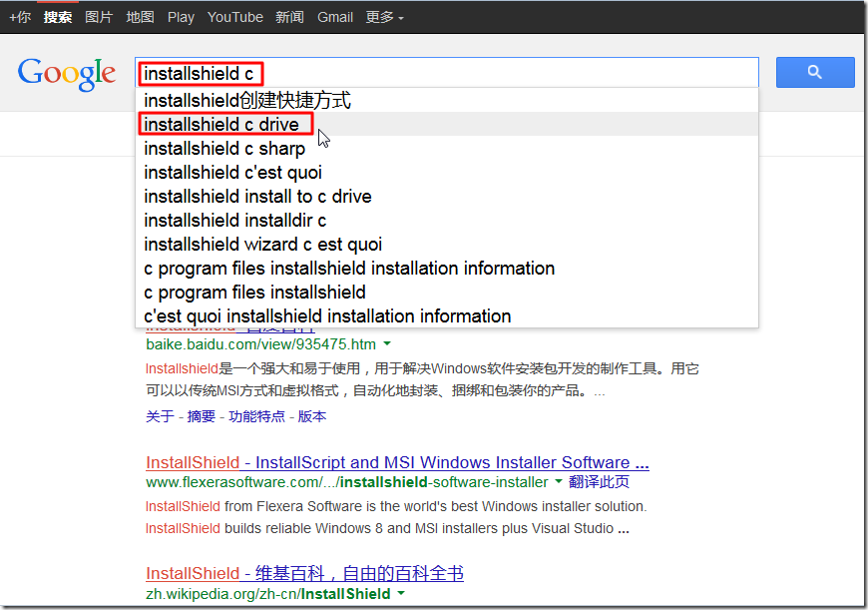
Task: Choose suggestion installshield c'est quoi
Action: click(447, 173)
